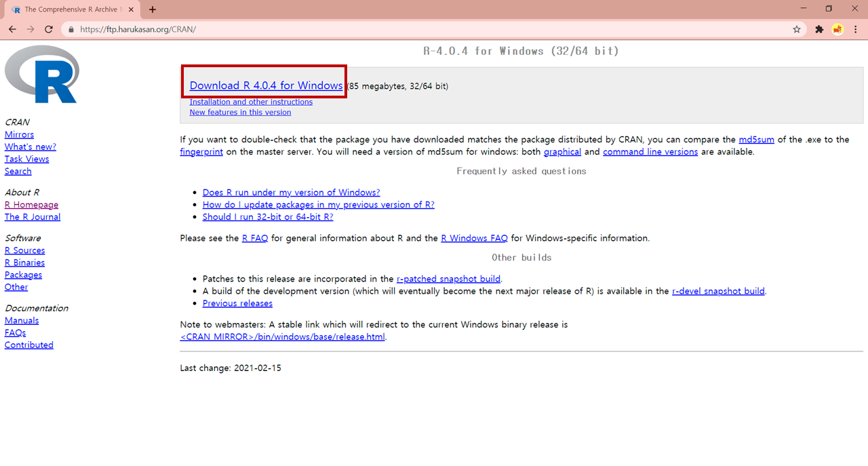Restore down the Chrome window
This screenshot has width=868, height=466.
pos(829,9)
